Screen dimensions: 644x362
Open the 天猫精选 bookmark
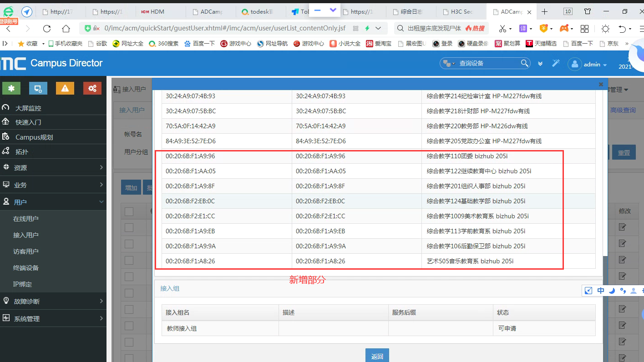point(541,44)
